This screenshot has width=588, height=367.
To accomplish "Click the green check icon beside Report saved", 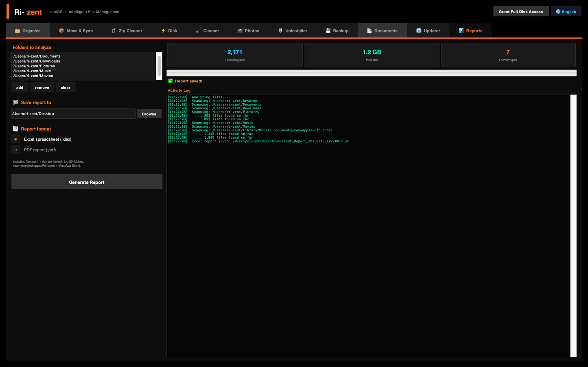I will (170, 81).
